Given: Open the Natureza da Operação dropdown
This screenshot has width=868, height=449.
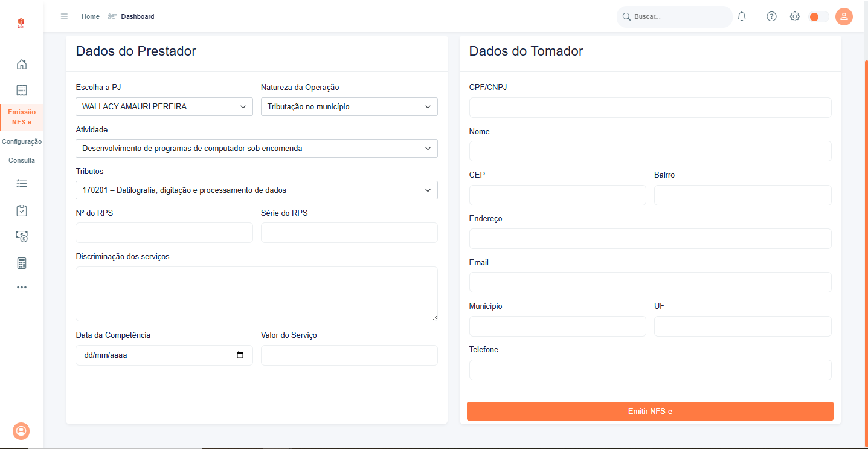Looking at the screenshot, I should tap(349, 107).
